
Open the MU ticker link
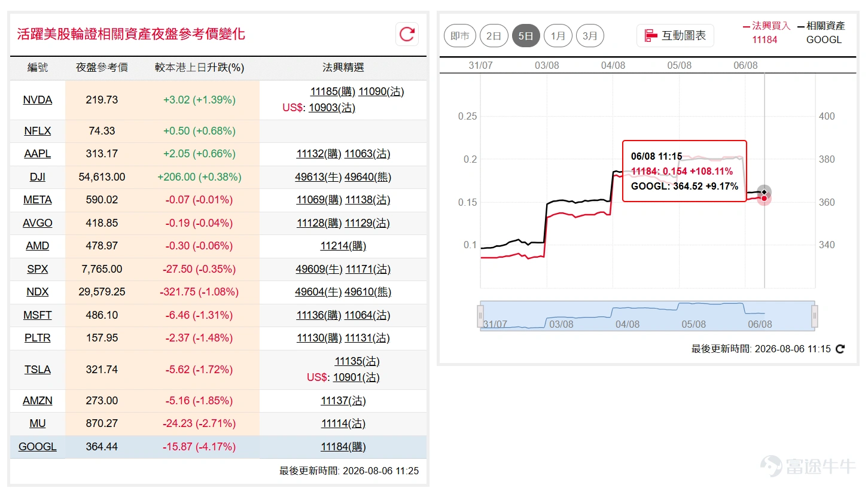tap(38, 423)
